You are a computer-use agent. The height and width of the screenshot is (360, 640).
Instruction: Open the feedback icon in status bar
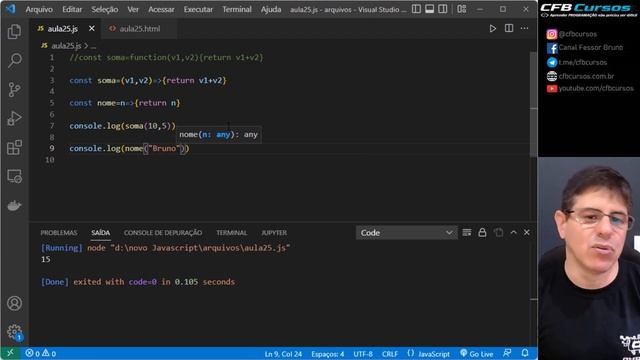pyautogui.click(x=507, y=353)
